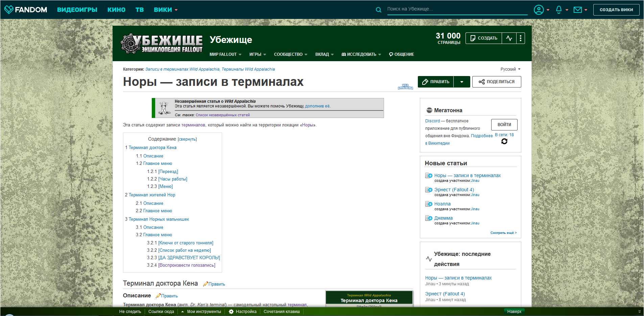Click the Fandom logo
This screenshot has width=644, height=316.
pos(26,9)
